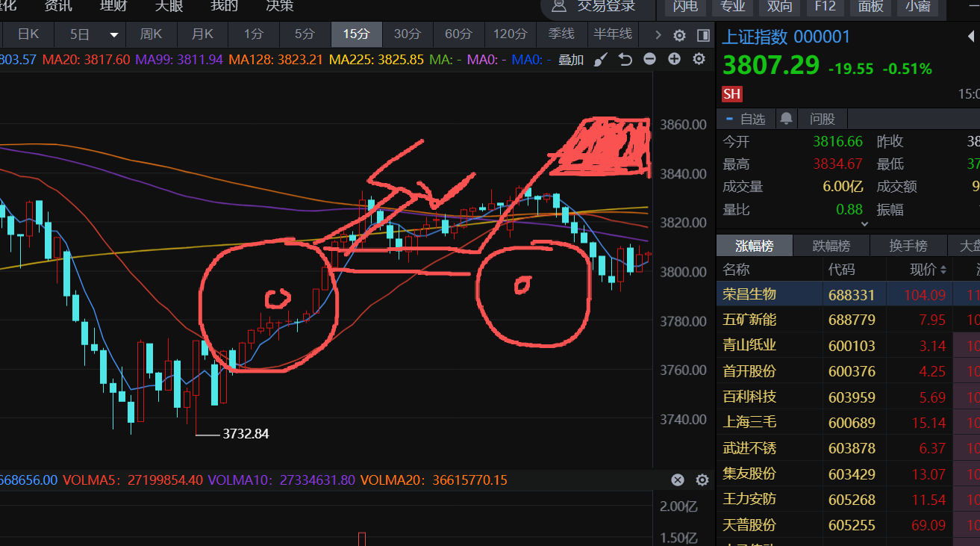Click the 交易登录 button
Viewport: 980px width, 546px height.
(x=594, y=7)
